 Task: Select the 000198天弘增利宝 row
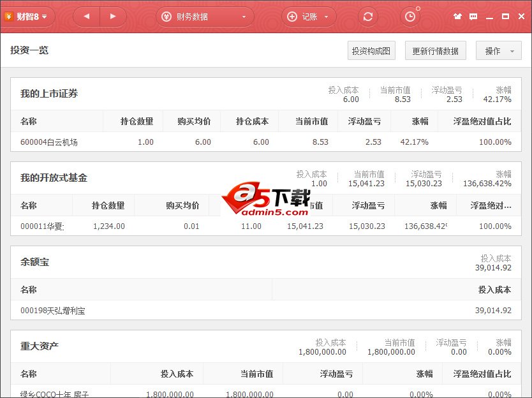pyautogui.click(x=265, y=310)
